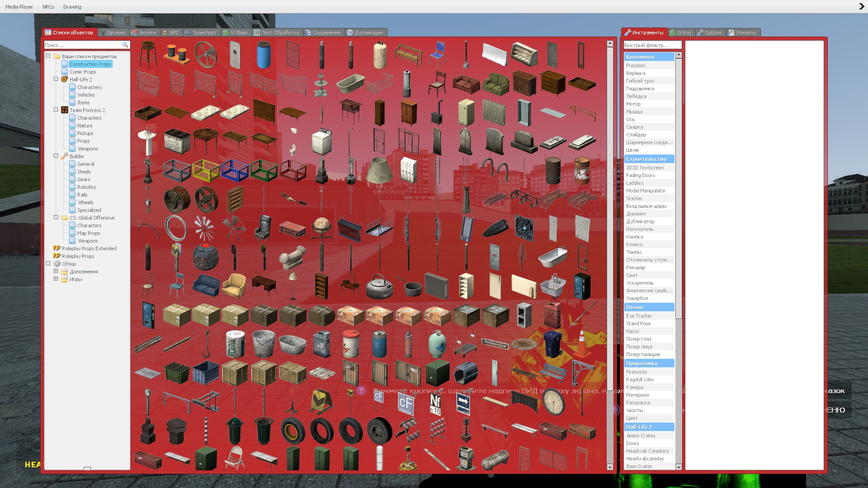Select the white washing machine prop
Screen dimensions: 868x488
(x=321, y=141)
